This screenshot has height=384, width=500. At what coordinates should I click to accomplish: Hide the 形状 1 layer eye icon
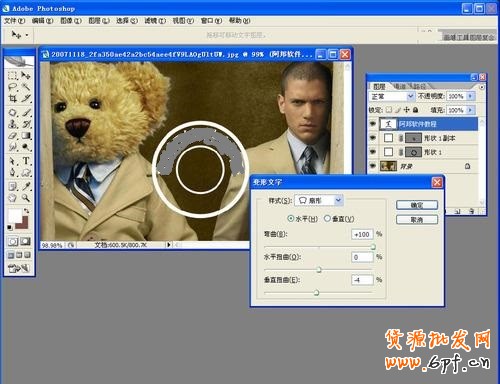pos(373,152)
